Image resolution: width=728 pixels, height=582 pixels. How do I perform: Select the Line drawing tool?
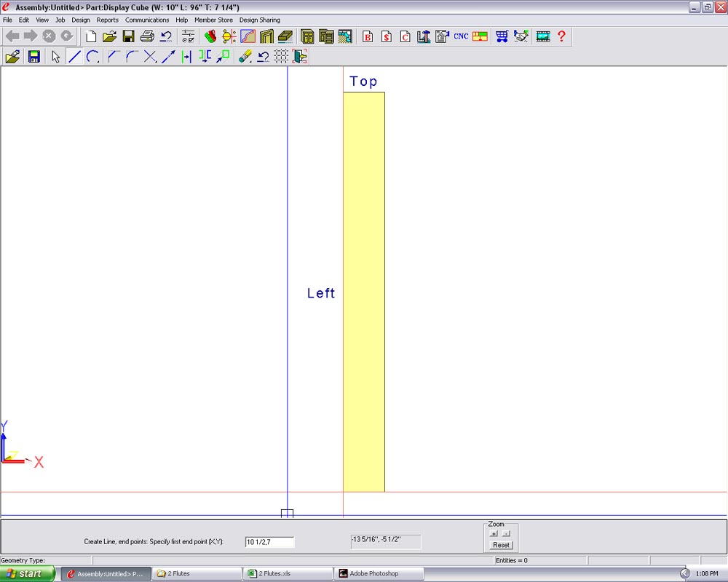click(74, 57)
